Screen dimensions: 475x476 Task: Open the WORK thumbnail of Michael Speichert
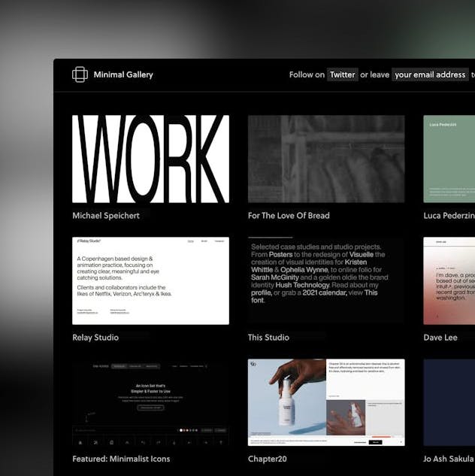151,159
